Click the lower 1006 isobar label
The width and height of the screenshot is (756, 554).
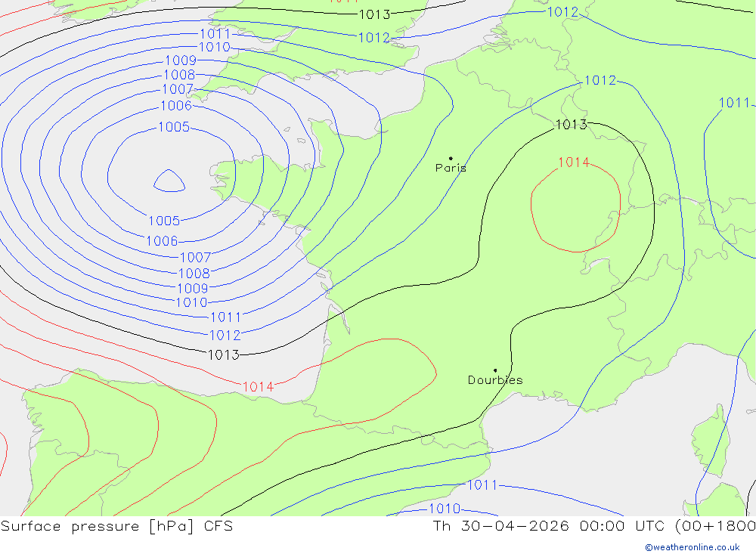coord(162,240)
